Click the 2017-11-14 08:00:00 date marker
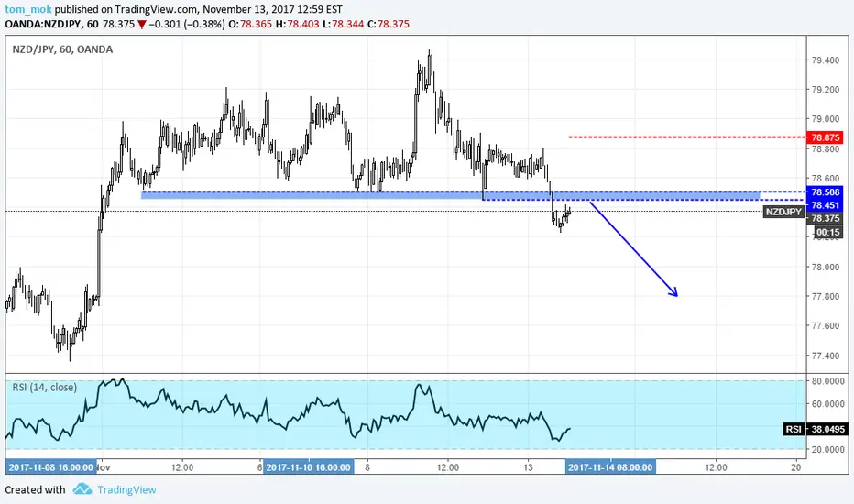 [610, 467]
